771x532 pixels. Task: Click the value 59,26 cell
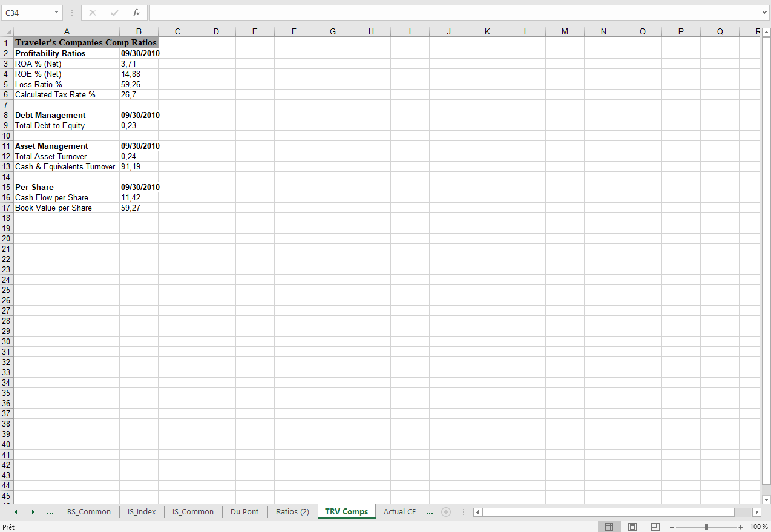(x=139, y=84)
